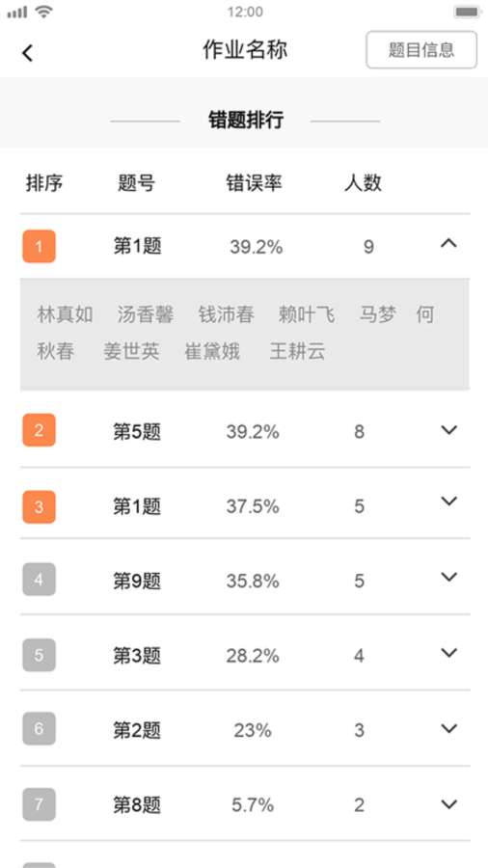The image size is (488, 868).
Task: Tap the 28.2% error rate value
Action: (253, 656)
